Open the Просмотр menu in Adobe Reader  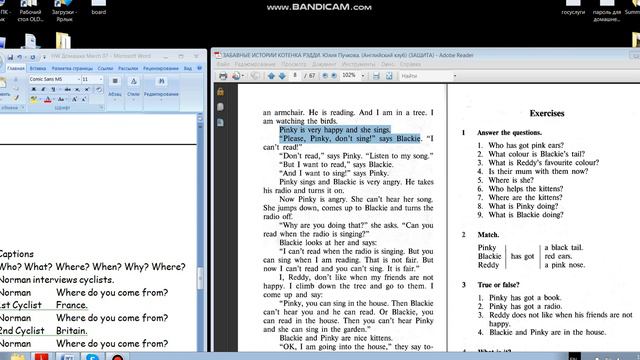[x=293, y=64]
